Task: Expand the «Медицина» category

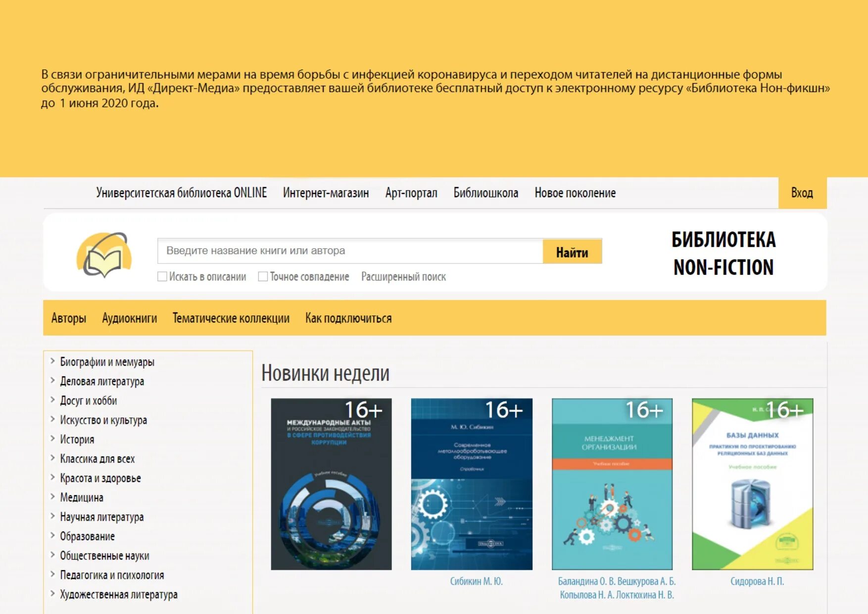Action: point(82,497)
